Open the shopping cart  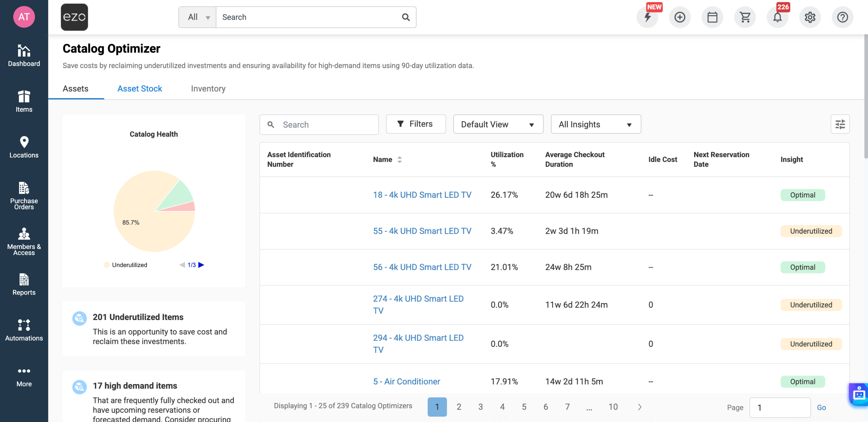tap(745, 17)
